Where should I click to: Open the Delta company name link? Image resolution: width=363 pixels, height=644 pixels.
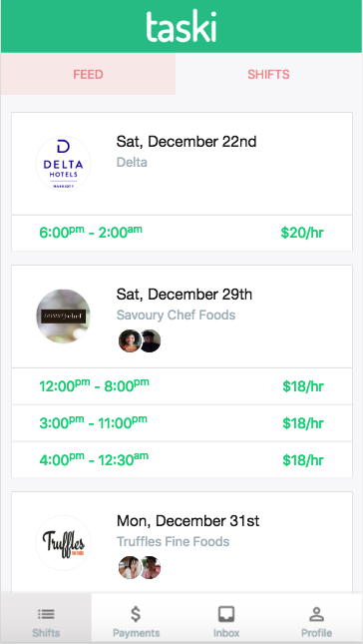point(132,162)
